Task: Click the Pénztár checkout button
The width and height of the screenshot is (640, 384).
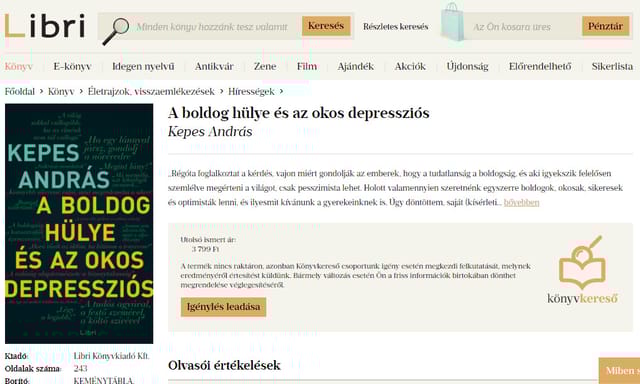Action: click(x=605, y=26)
